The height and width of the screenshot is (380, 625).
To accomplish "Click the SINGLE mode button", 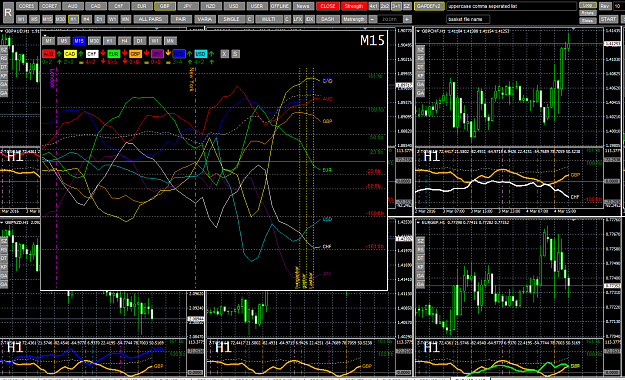I will (231, 19).
